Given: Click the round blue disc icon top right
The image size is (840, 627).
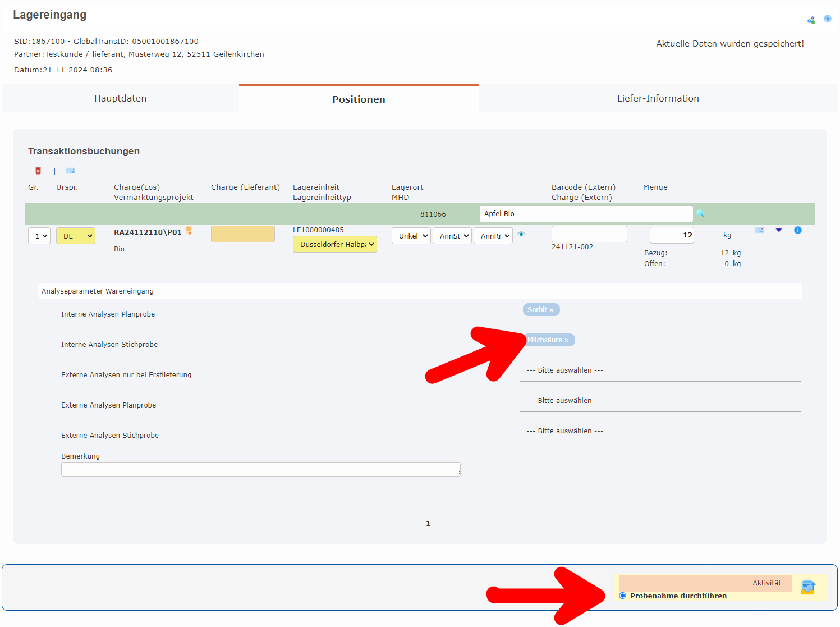Looking at the screenshot, I should [x=828, y=19].
